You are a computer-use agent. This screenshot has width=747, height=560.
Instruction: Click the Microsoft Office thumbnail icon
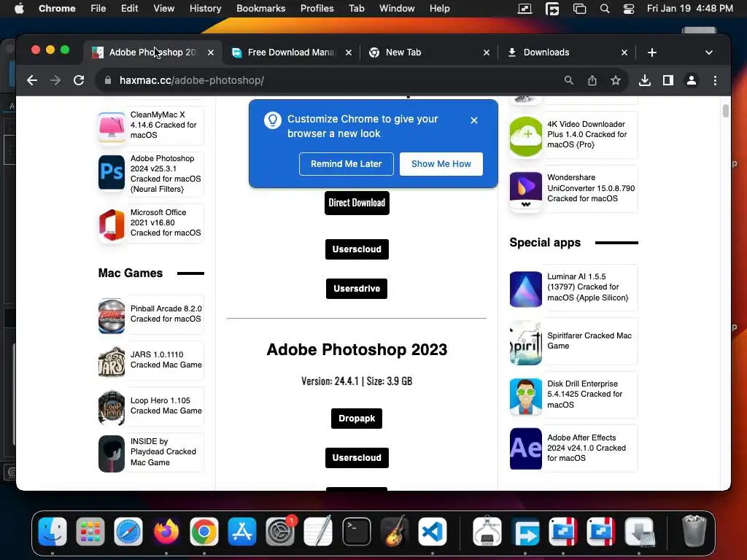pyautogui.click(x=112, y=225)
